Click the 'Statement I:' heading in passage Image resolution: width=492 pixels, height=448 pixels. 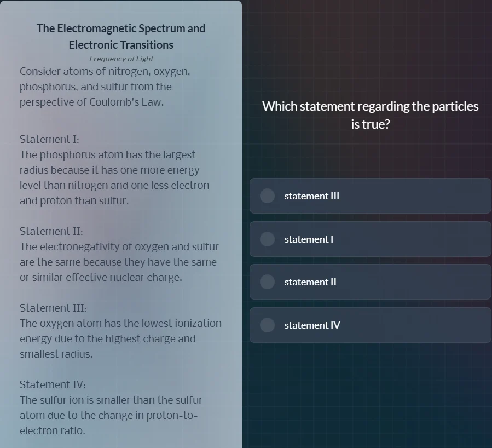[x=49, y=139]
